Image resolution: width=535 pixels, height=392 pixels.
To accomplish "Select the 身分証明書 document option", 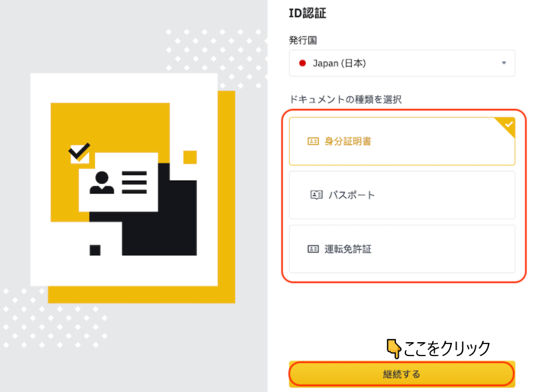I will (x=401, y=141).
